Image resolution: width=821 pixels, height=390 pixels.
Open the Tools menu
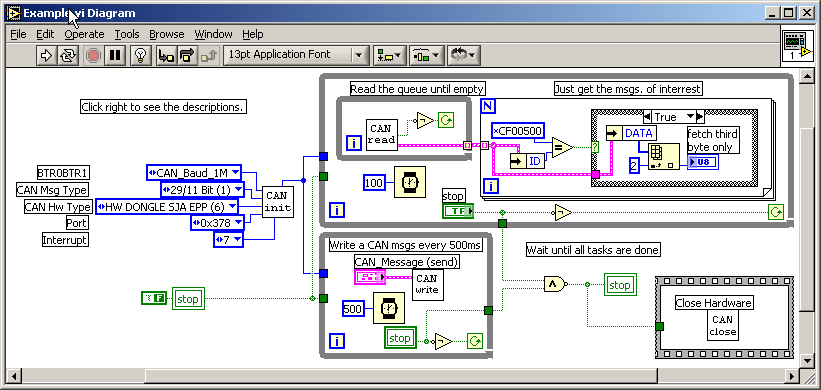[127, 34]
